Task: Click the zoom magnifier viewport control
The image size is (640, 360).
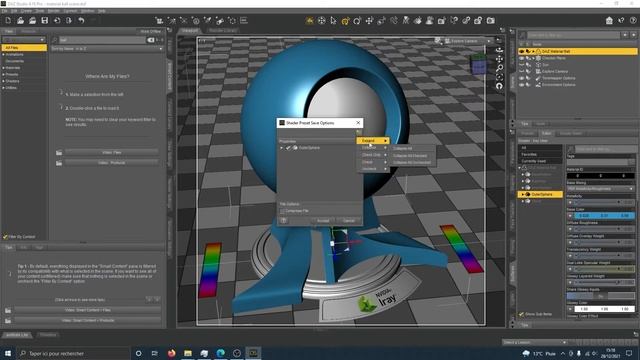Action: coord(499,68)
